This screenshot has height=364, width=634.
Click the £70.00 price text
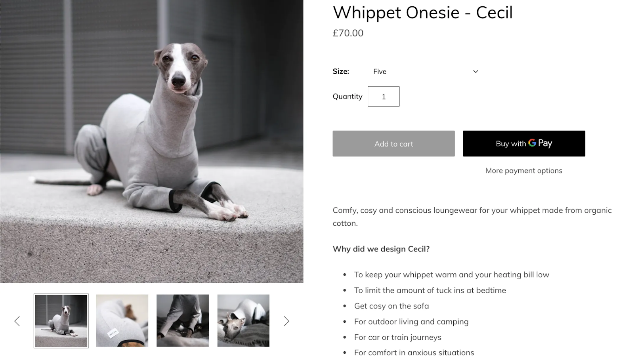click(x=348, y=33)
